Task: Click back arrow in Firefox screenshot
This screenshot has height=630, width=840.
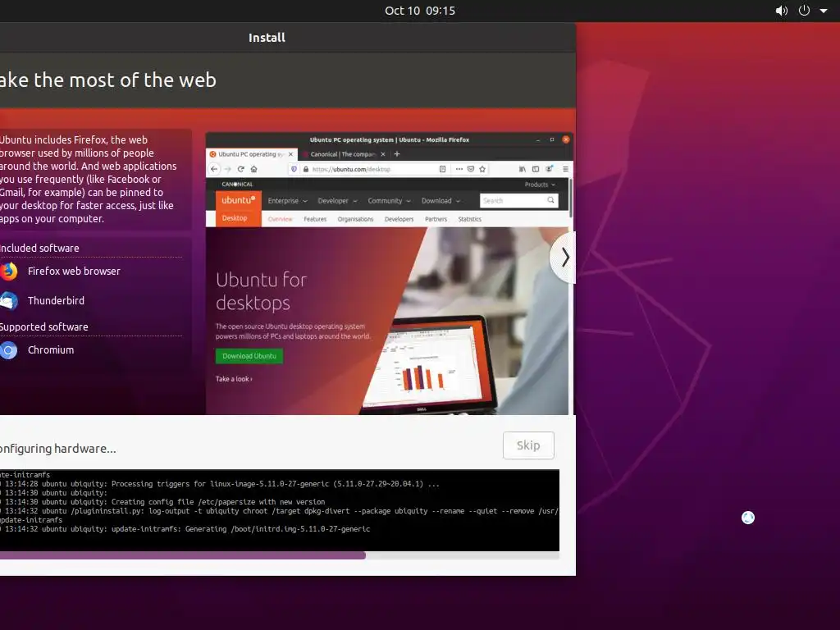Action: [214, 169]
